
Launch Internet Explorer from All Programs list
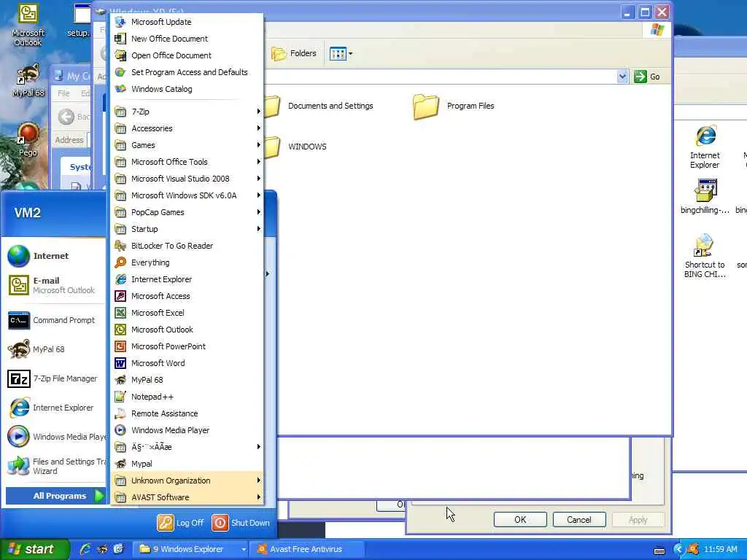pyautogui.click(x=187, y=279)
